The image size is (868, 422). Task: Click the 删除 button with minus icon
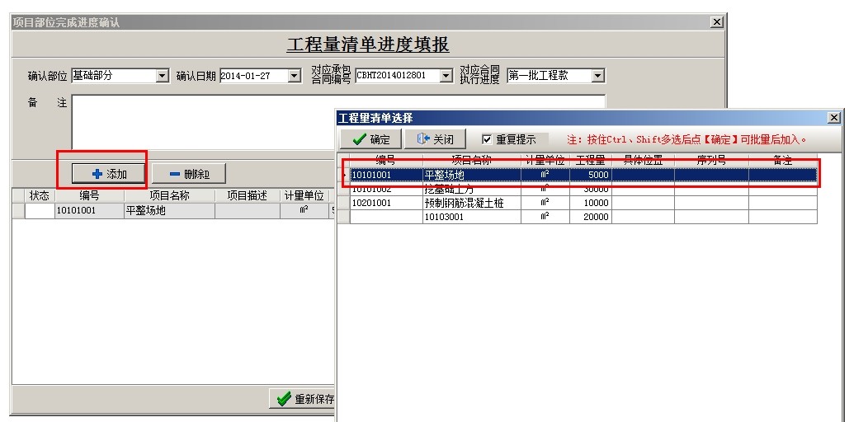click(x=189, y=174)
